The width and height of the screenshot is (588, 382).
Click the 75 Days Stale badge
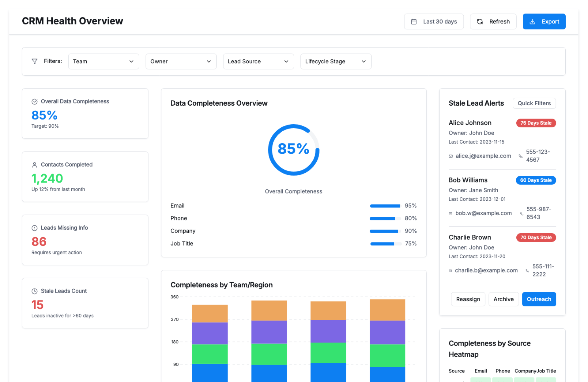[536, 123]
